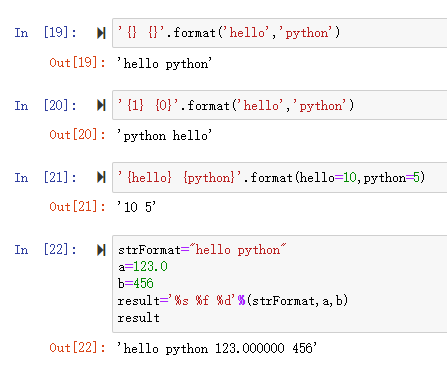447x378 pixels.
Task: Select the In [20] prompt label
Action: click(45, 105)
